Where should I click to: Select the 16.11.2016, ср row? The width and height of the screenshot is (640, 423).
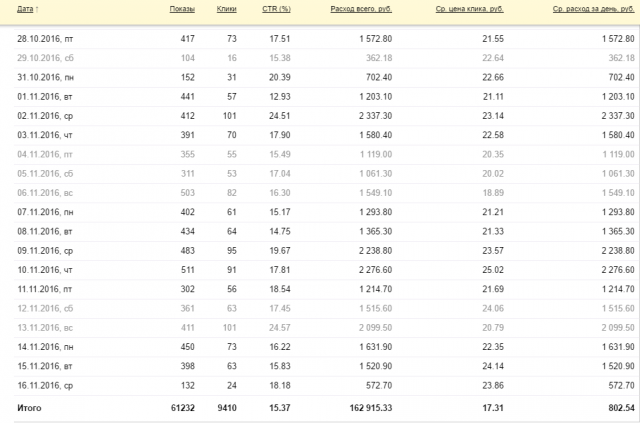(x=325, y=385)
